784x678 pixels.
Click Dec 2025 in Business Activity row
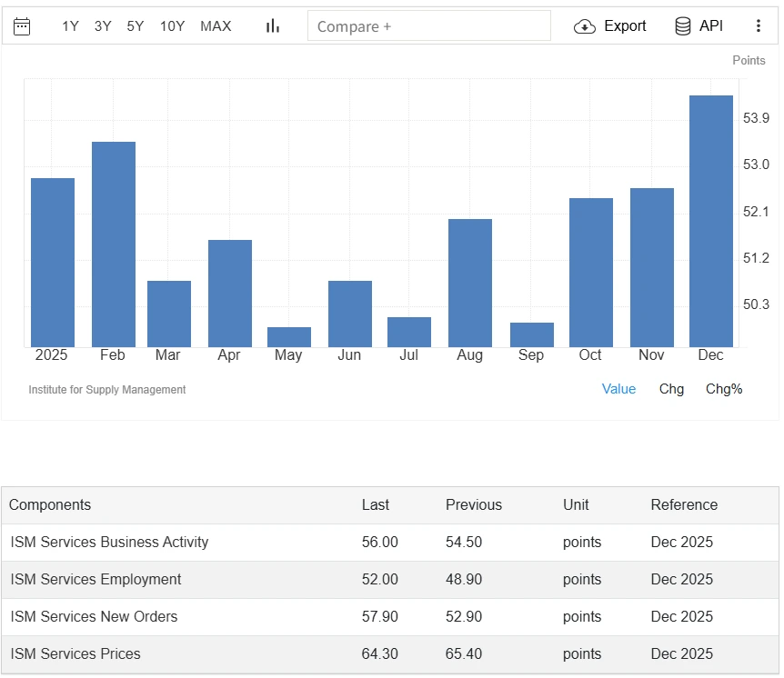pos(681,542)
